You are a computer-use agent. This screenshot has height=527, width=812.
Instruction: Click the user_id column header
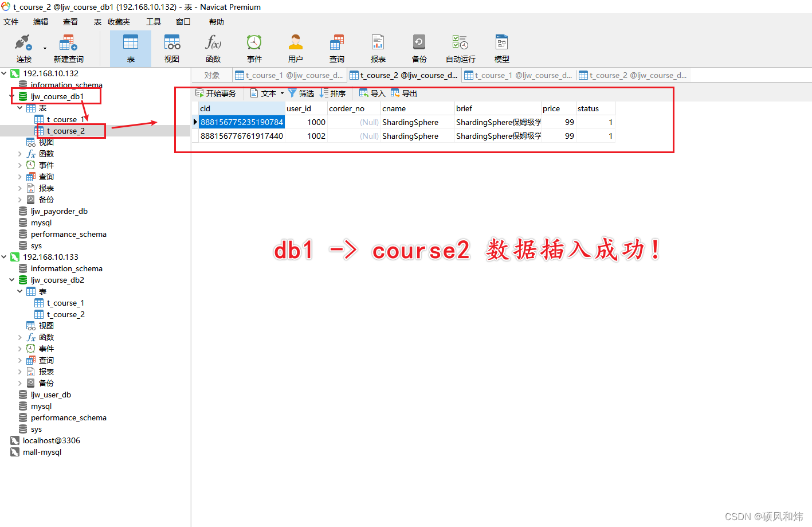[x=306, y=108]
